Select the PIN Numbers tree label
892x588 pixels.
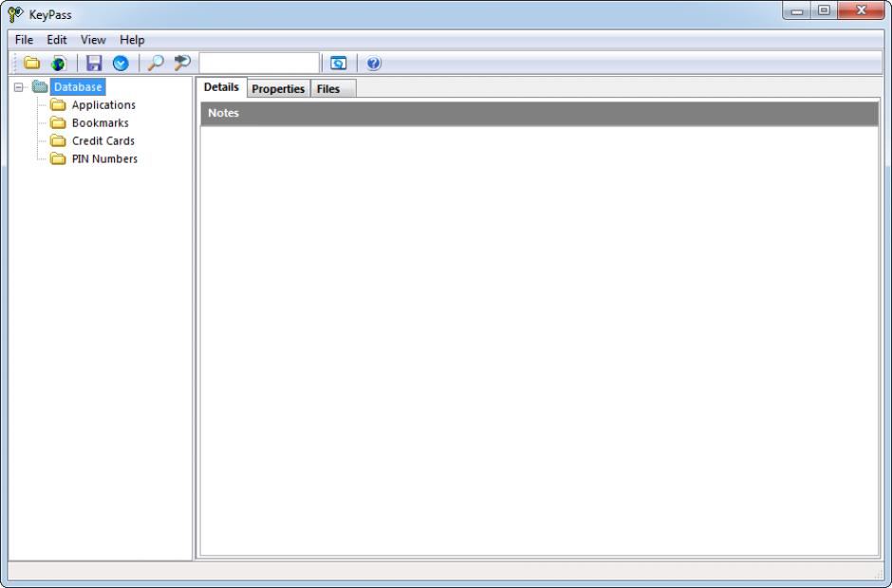pos(104,158)
